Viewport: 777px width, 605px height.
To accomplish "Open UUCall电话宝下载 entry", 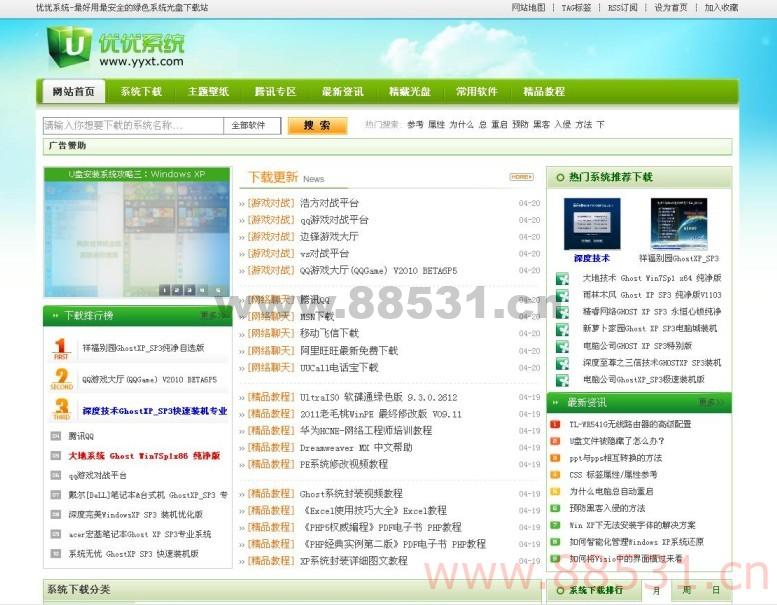I will pyautogui.click(x=339, y=367).
